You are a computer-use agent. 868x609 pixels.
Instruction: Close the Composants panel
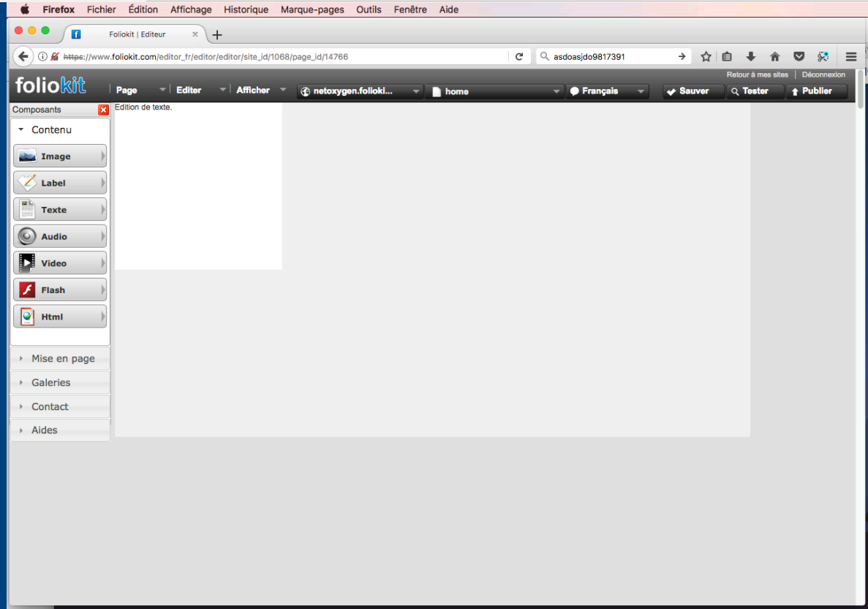103,110
